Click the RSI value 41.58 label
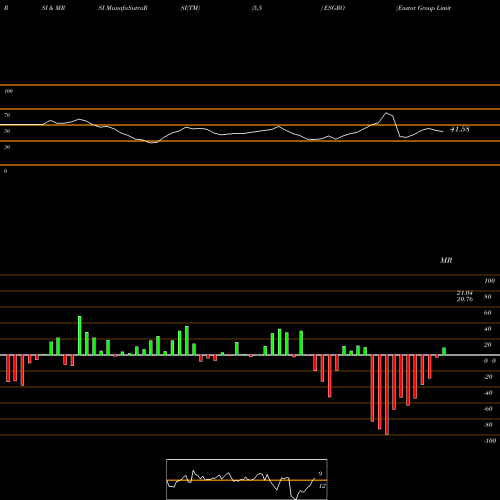This screenshot has width=500, height=500. click(x=460, y=129)
